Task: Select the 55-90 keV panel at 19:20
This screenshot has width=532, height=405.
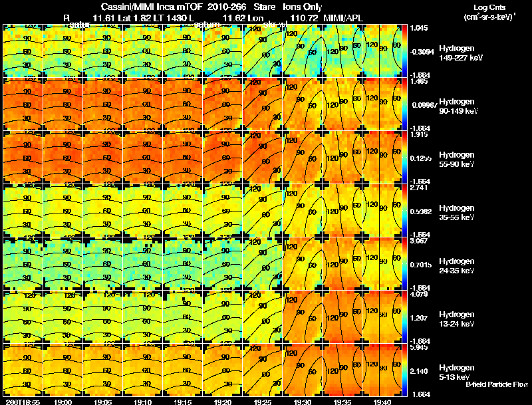Action: 223,158
